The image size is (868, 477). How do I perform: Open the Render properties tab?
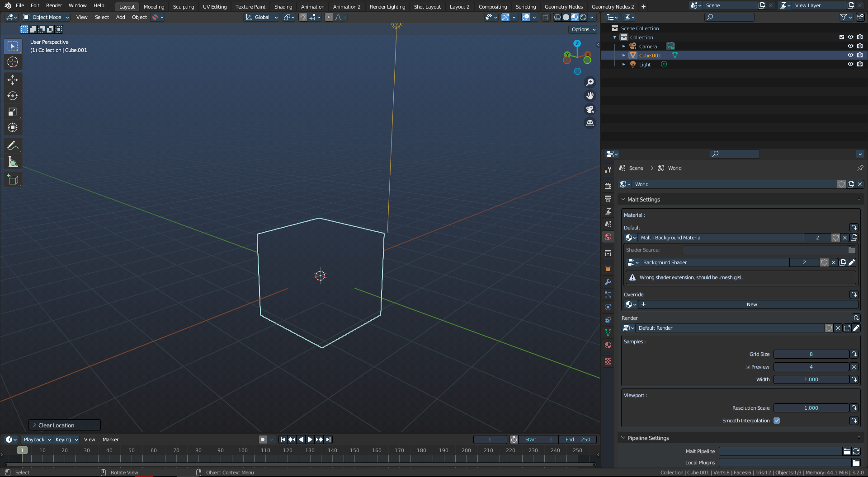coord(608,185)
